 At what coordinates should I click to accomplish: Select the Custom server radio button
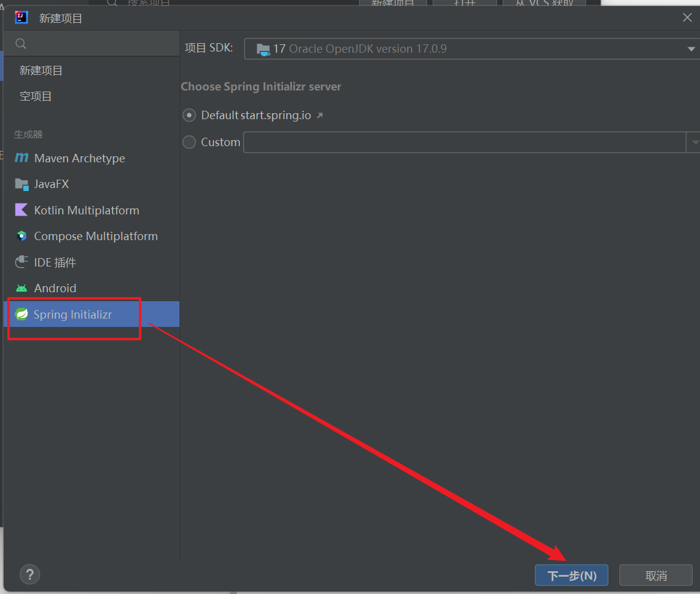pyautogui.click(x=189, y=142)
